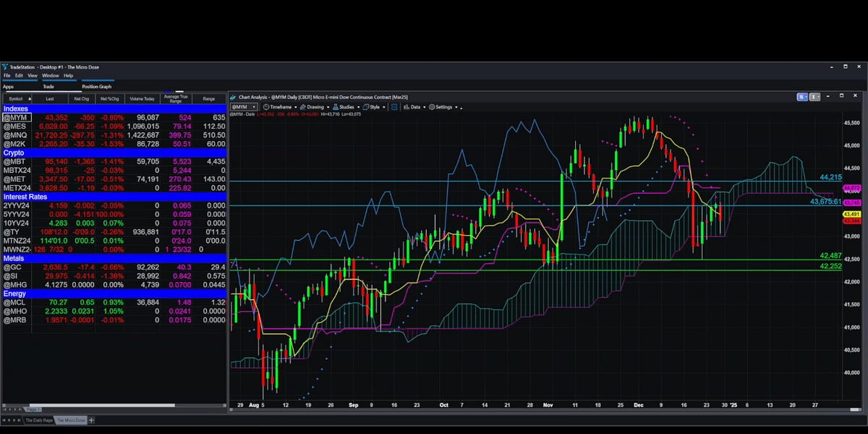Image resolution: width=868 pixels, height=434 pixels.
Task: Open the Window menu
Action: tap(50, 75)
